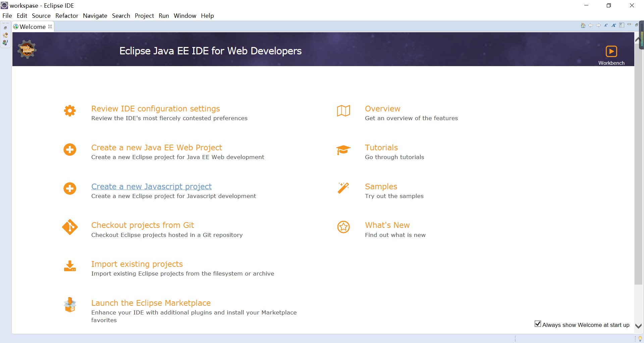The height and width of the screenshot is (343, 644).
Task: Click the Home icon in Welcome toolbar
Action: pyautogui.click(x=583, y=26)
